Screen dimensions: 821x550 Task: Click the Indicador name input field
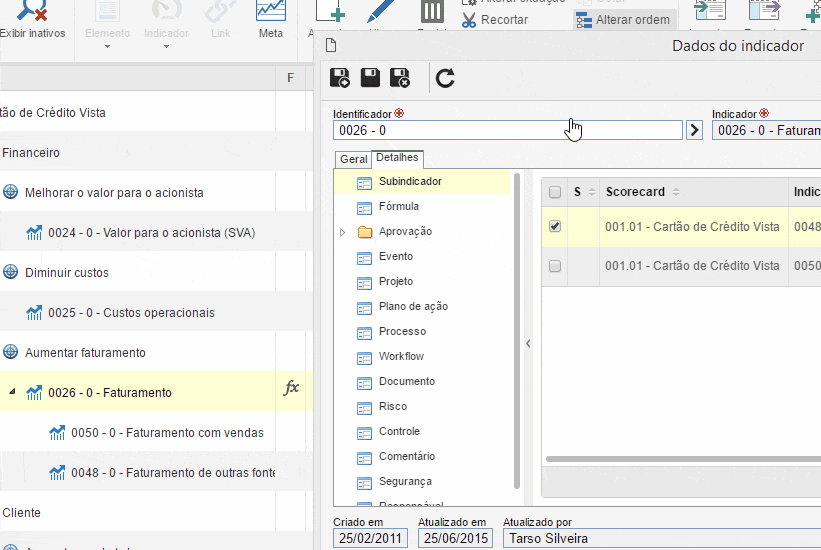tap(766, 130)
